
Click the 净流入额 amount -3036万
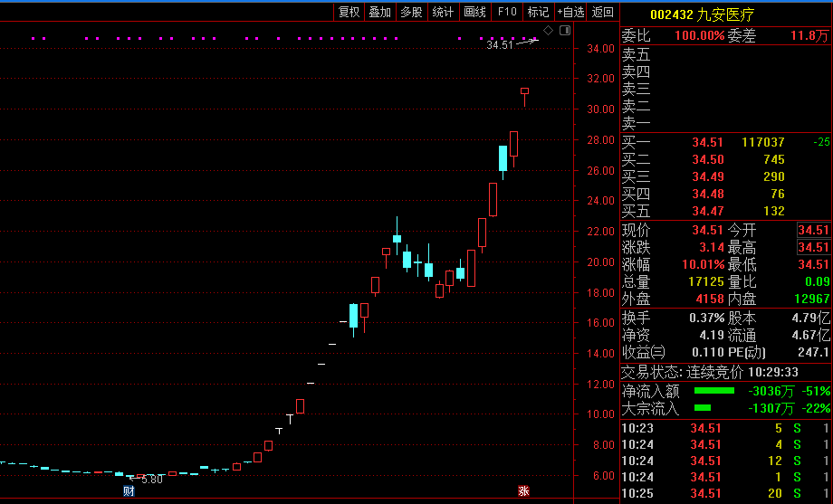click(x=771, y=392)
